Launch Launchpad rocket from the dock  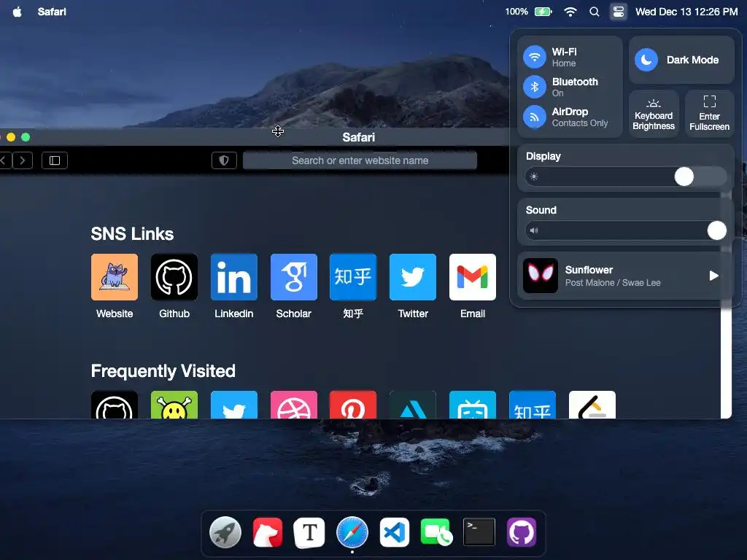coord(225,532)
